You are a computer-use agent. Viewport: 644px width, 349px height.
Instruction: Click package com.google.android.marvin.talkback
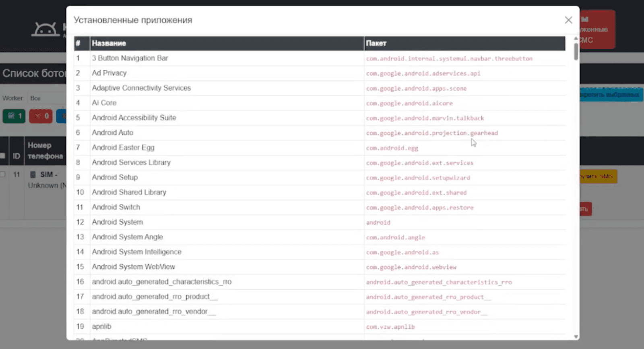(x=425, y=118)
